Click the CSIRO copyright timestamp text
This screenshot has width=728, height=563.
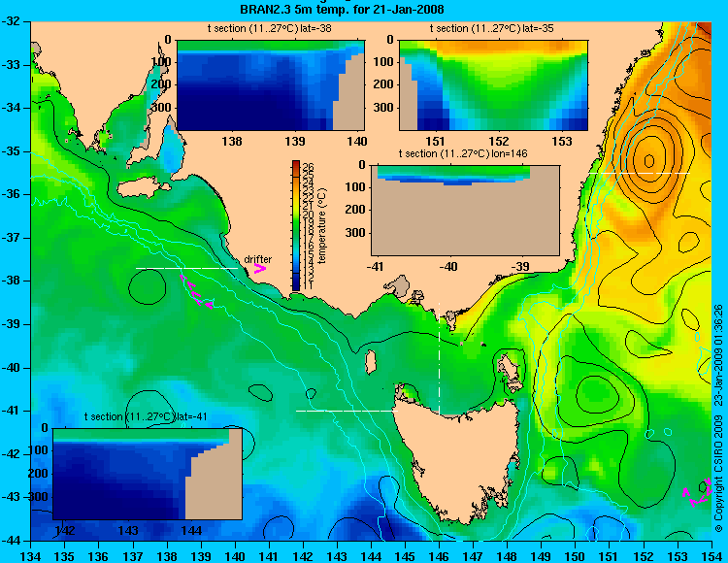coord(718,417)
